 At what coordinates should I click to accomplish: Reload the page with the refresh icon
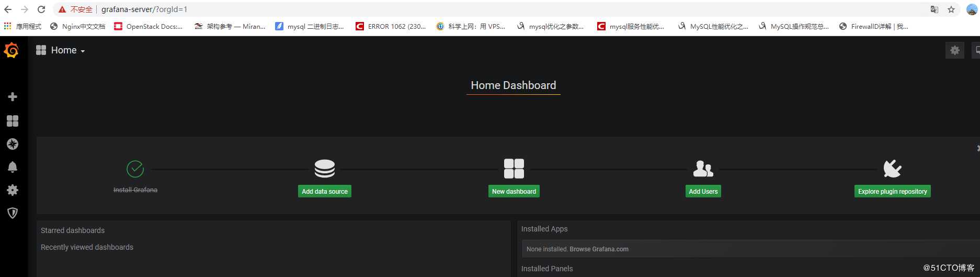point(41,9)
